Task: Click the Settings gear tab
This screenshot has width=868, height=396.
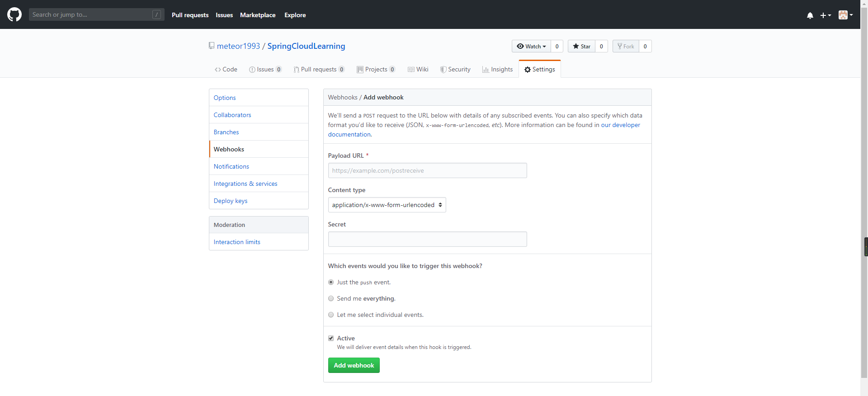Action: point(539,69)
